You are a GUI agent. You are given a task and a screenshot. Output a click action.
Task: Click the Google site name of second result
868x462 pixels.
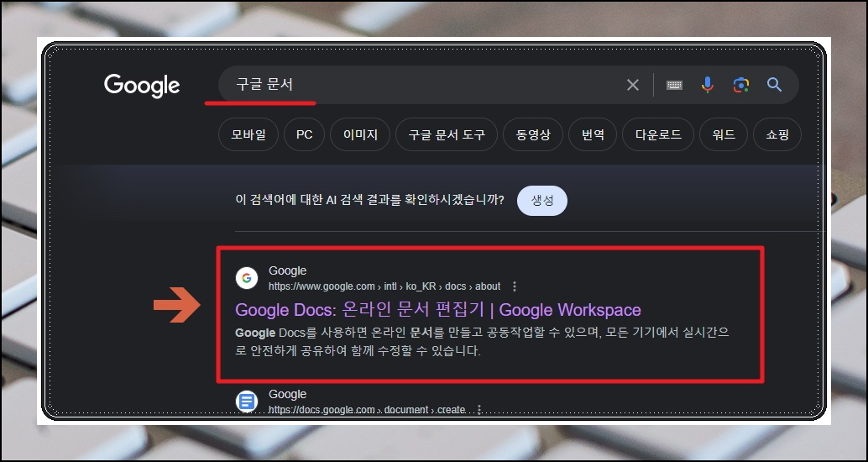click(287, 395)
